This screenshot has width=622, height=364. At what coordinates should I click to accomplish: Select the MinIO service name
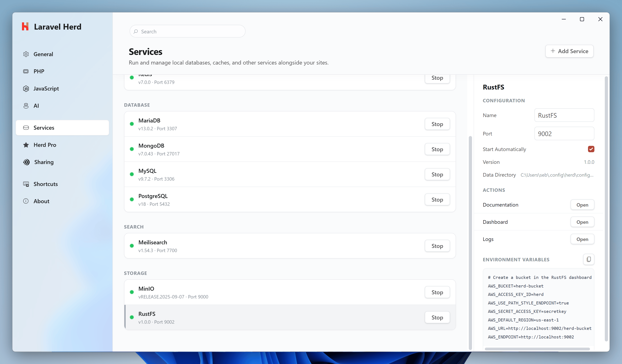pos(146,288)
